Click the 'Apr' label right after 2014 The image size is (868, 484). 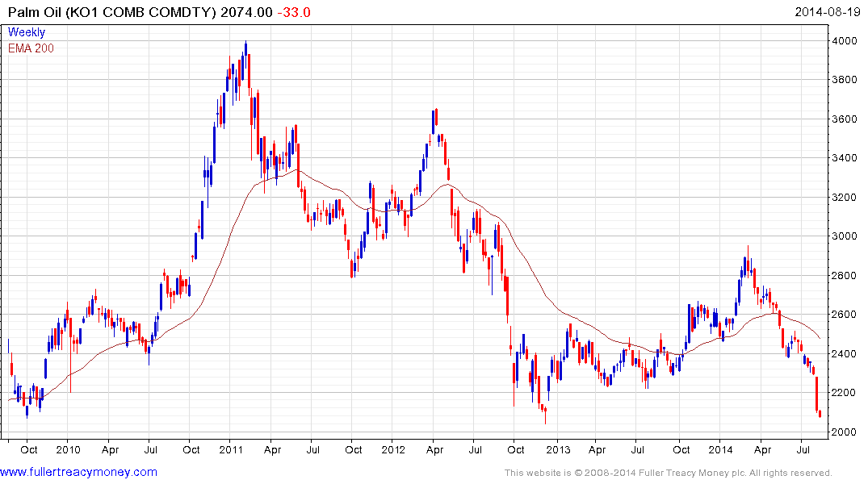coord(762,449)
